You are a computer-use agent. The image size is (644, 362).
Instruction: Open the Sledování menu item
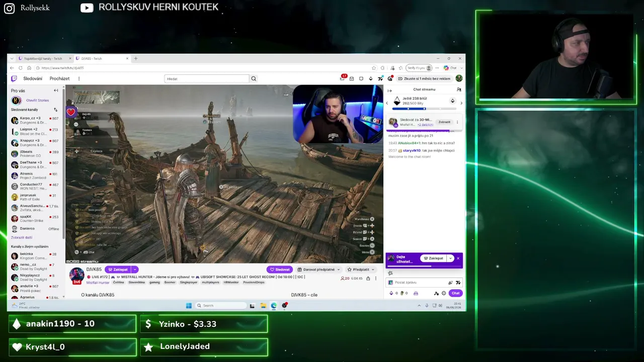[33, 78]
